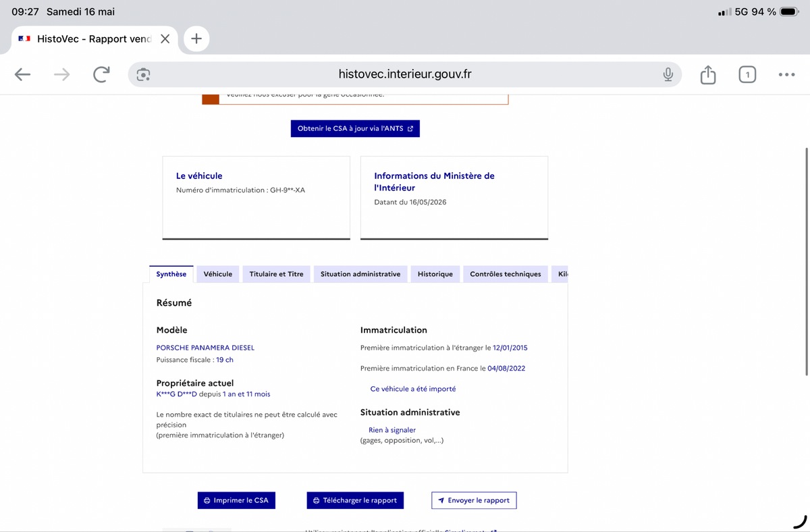810x532 pixels.
Task: Click Obtenir le CSA à jour via l'ANTS
Action: coord(355,128)
